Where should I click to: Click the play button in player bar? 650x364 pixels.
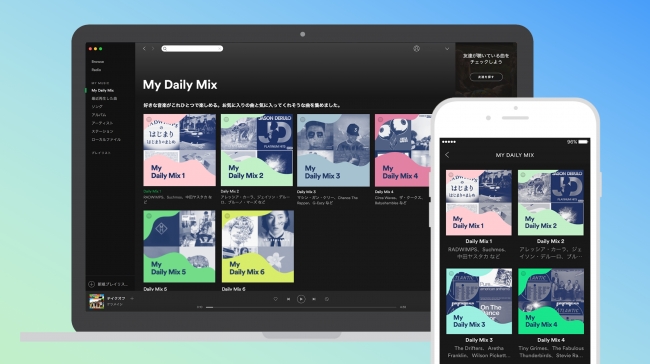click(301, 299)
